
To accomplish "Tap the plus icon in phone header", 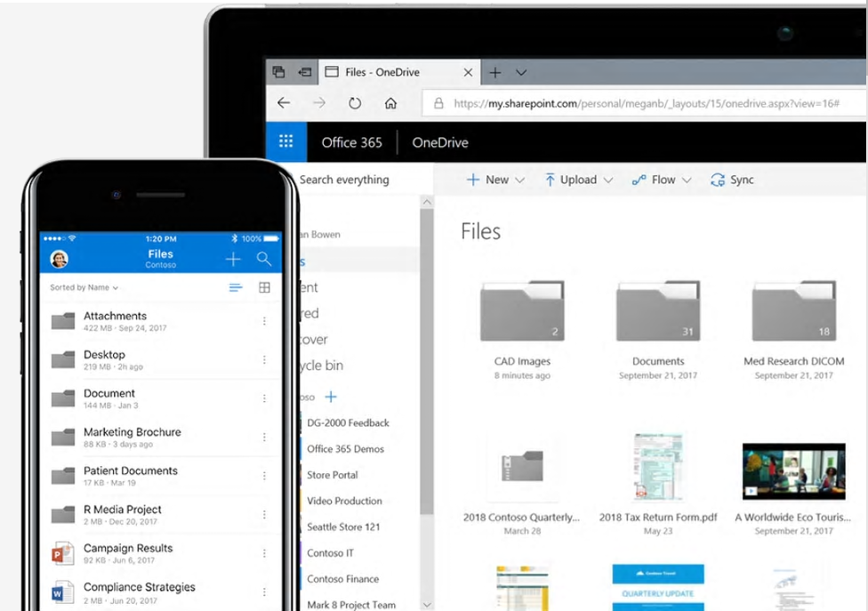I will click(x=233, y=259).
